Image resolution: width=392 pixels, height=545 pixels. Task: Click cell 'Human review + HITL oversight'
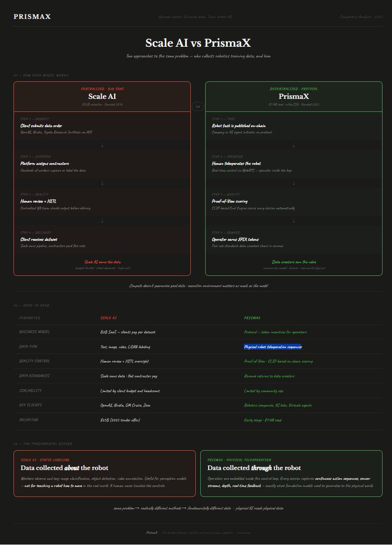(x=124, y=362)
